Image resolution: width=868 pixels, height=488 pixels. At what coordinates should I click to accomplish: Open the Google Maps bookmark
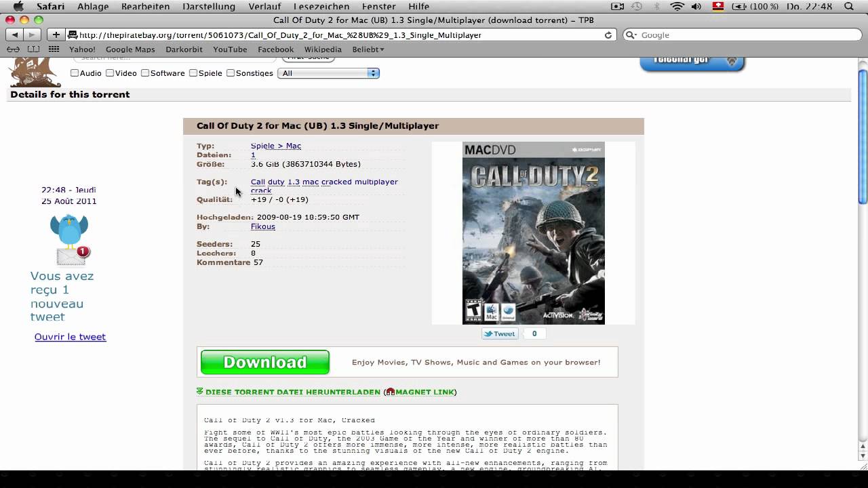point(130,49)
